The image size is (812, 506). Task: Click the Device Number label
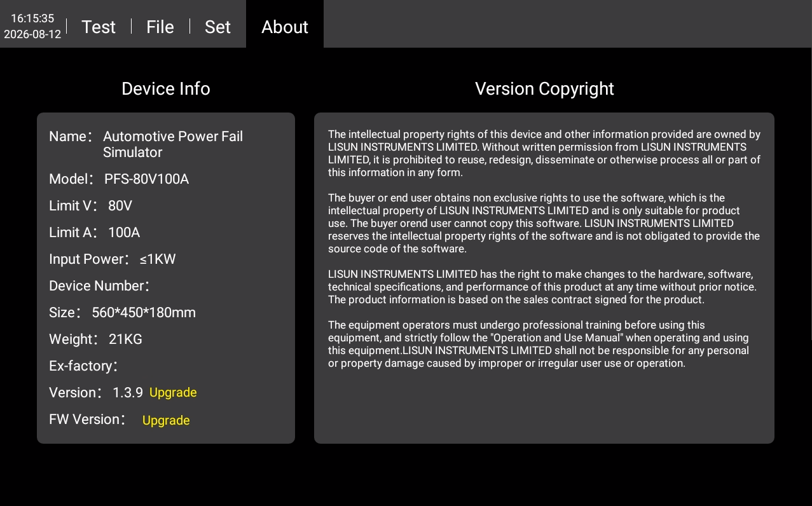(99, 286)
